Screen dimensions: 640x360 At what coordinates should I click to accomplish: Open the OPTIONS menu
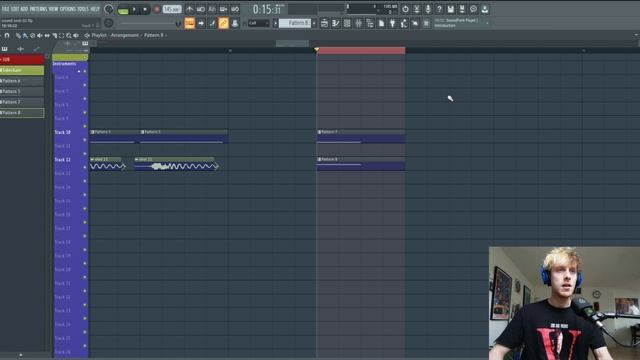coord(68,9)
